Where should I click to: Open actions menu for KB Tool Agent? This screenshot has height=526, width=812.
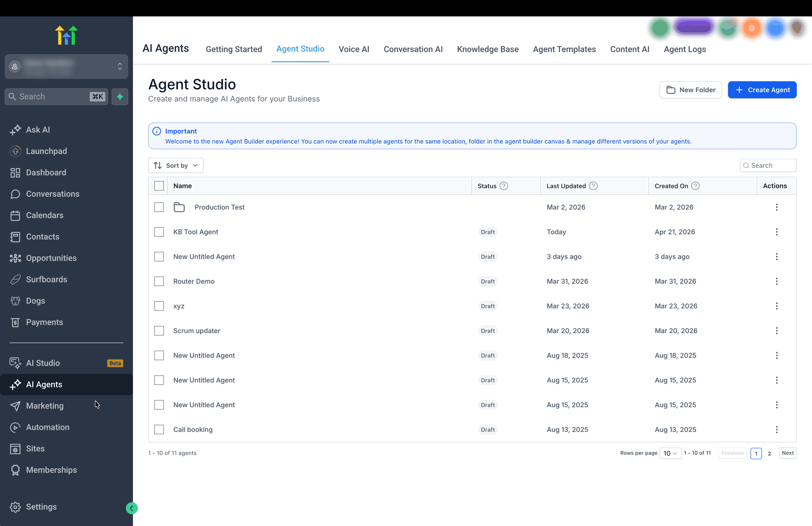point(777,232)
